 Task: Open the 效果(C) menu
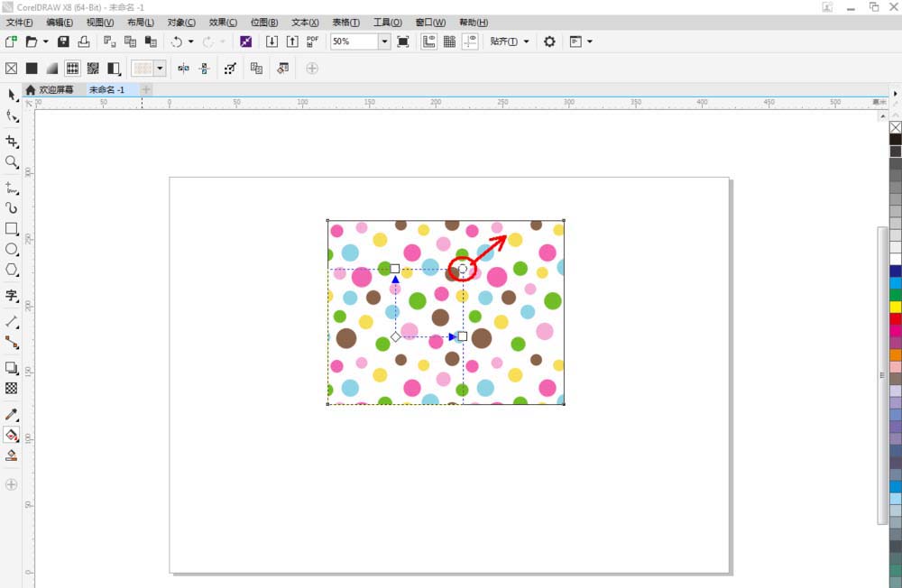223,23
